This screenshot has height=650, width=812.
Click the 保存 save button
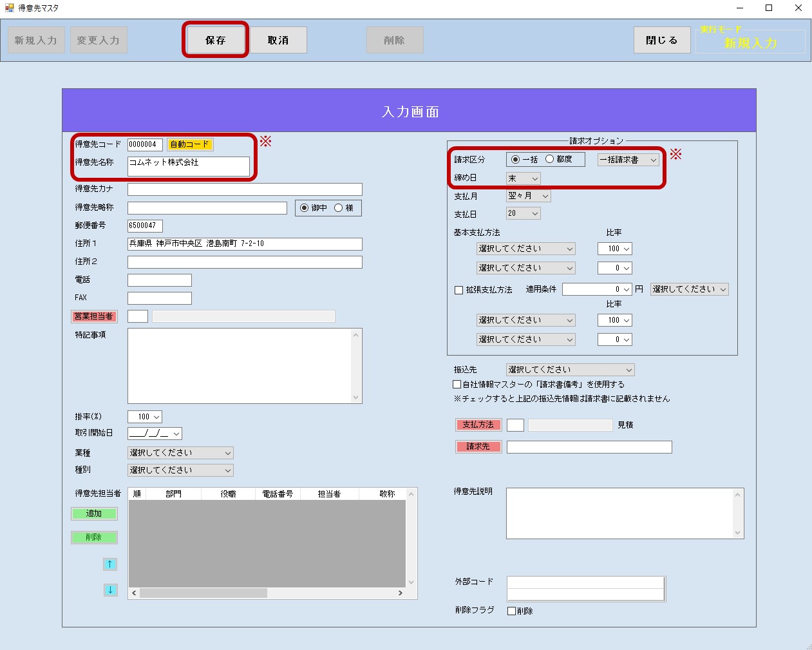pos(216,40)
